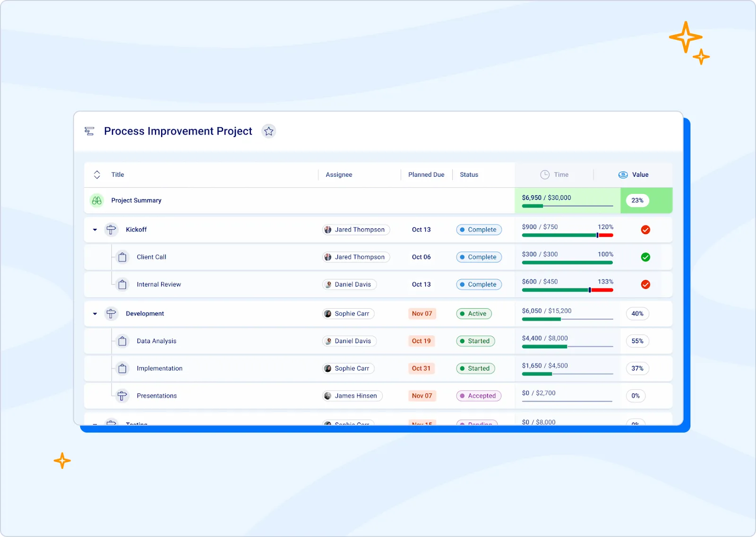Collapse the Kickoff section

click(94, 230)
